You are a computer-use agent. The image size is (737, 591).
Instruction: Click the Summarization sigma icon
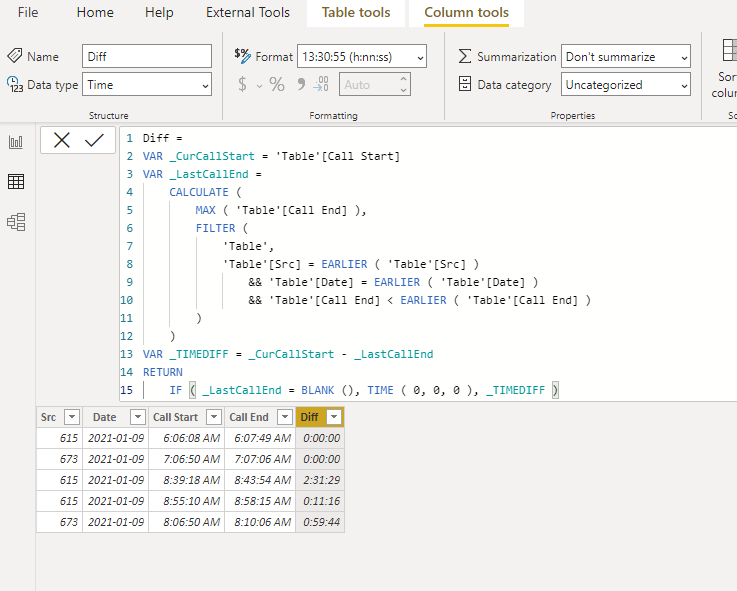464,56
